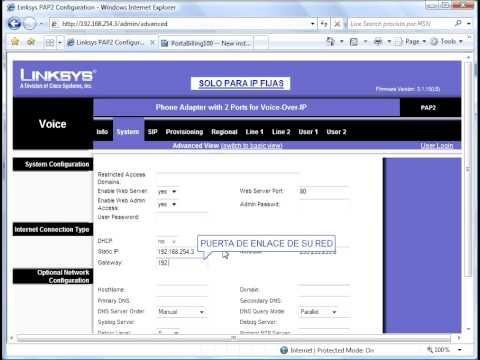The width and height of the screenshot is (480, 360).
Task: Open the Enable Web Server dropdown
Action: (167, 191)
